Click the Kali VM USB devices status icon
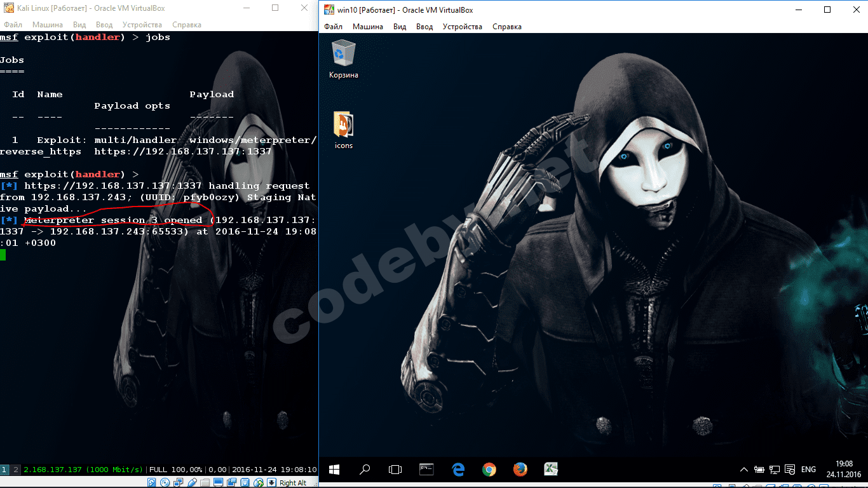 [x=192, y=482]
